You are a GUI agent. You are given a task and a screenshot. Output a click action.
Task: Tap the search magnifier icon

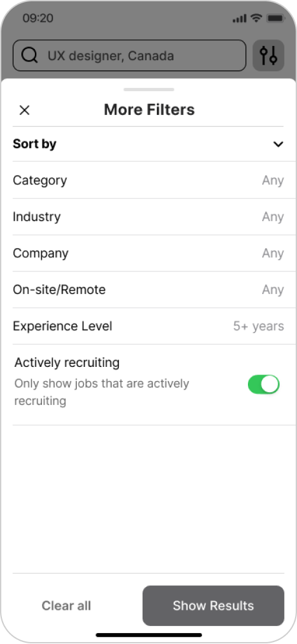(x=30, y=56)
